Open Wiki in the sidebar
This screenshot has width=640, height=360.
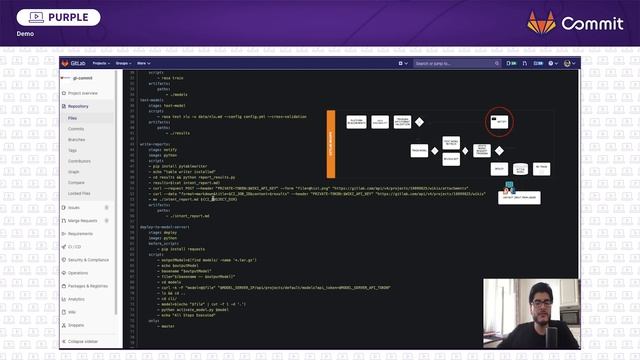[x=72, y=312]
